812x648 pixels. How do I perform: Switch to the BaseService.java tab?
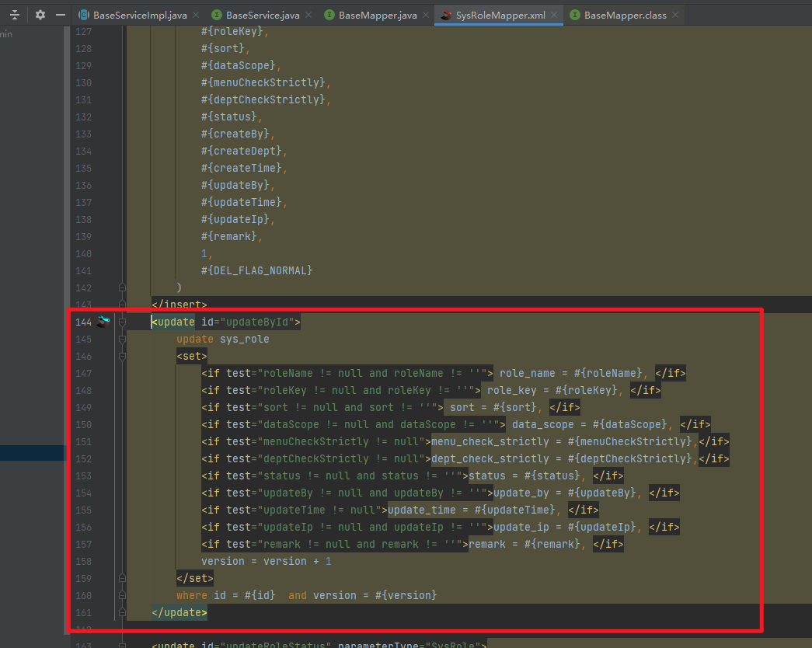(x=261, y=15)
